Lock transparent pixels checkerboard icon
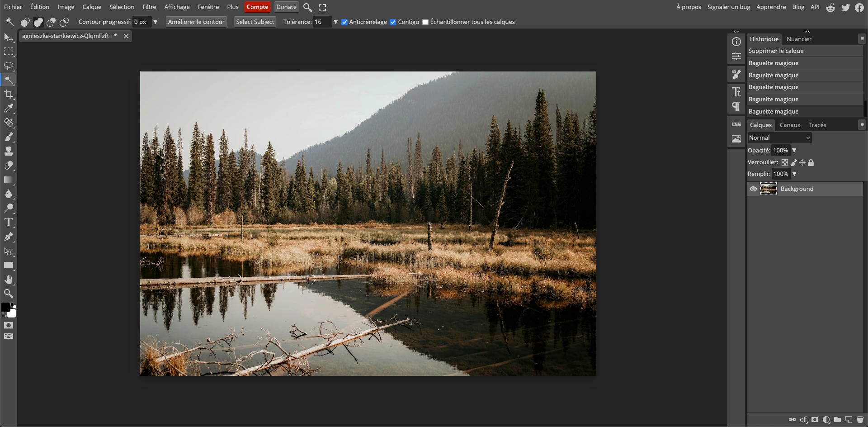Screen dimensions: 868x427 coord(785,162)
